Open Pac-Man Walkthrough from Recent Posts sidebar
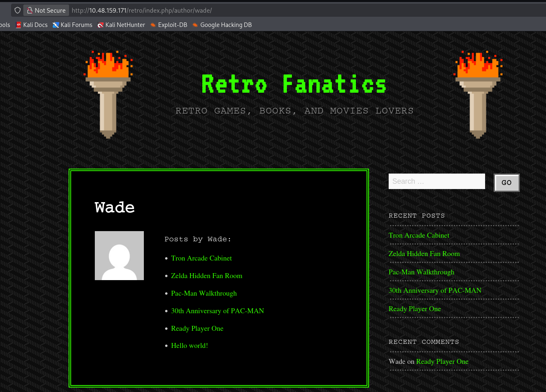 pyautogui.click(x=421, y=272)
